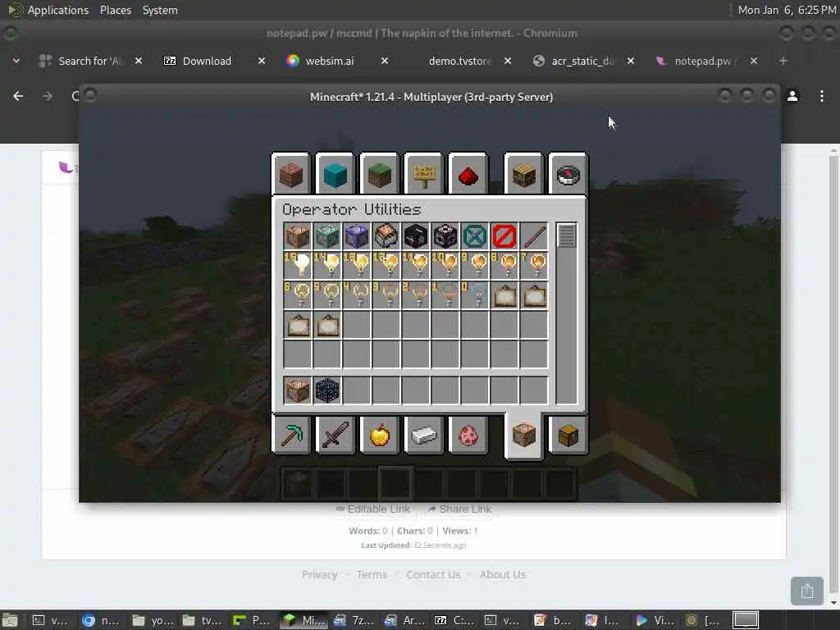Open the Chromium three-dot menu
The width and height of the screenshot is (840, 630).
(822, 96)
